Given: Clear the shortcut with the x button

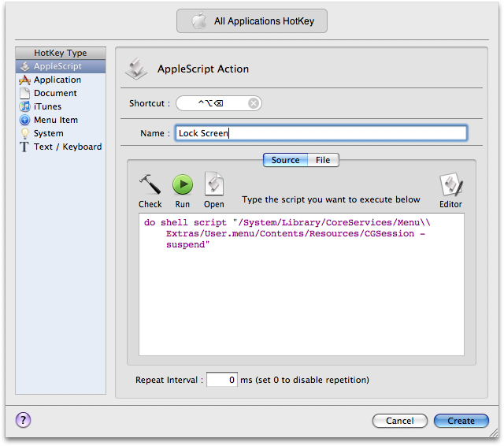Looking at the screenshot, I should tap(254, 103).
